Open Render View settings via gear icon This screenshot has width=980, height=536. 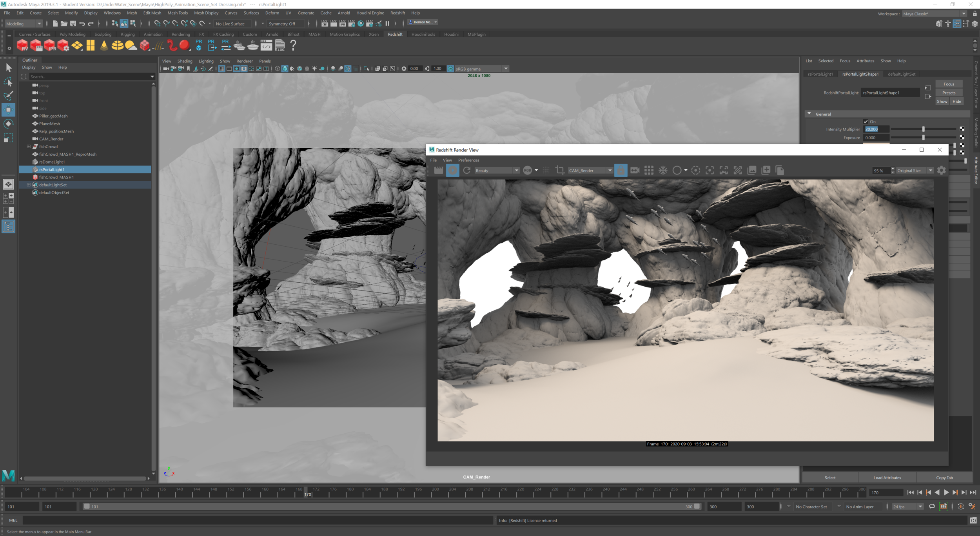coord(941,170)
